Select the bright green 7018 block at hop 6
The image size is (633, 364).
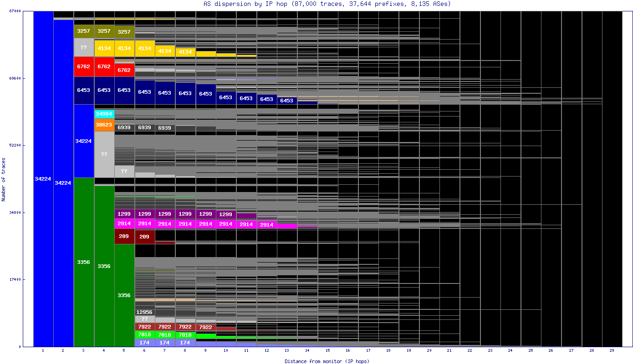coord(145,335)
